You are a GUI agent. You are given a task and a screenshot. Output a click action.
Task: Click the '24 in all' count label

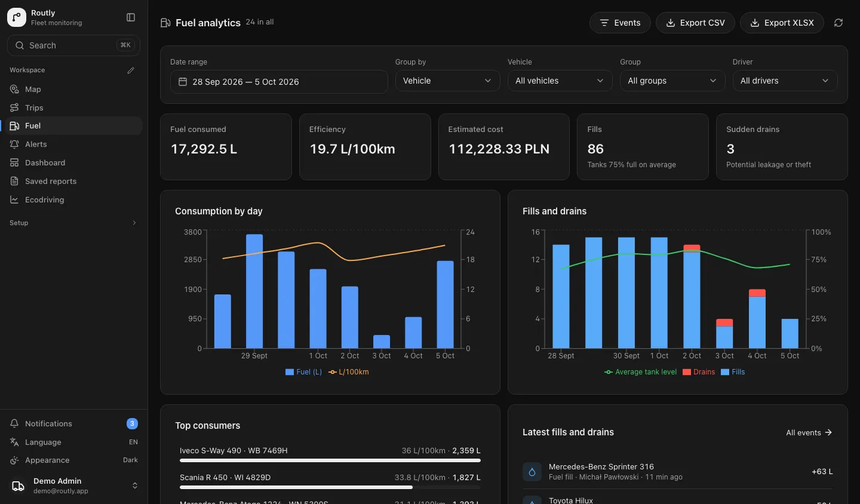[x=260, y=22]
